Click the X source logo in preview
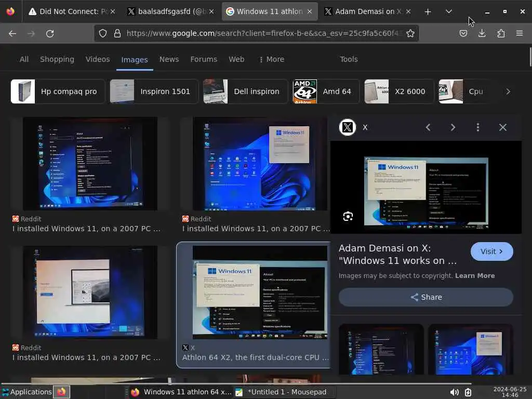 point(348,128)
